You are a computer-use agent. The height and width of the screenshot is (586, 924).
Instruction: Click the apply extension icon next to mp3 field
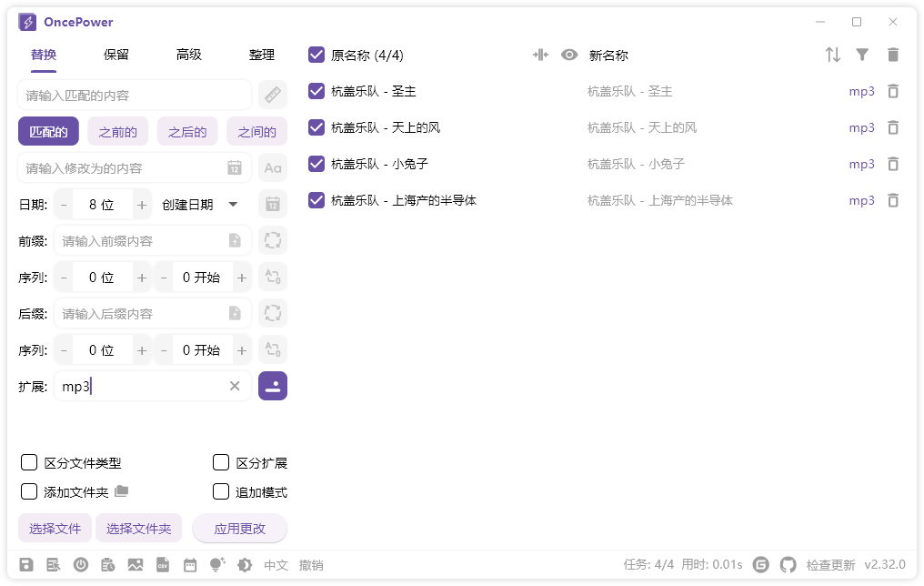(x=273, y=386)
